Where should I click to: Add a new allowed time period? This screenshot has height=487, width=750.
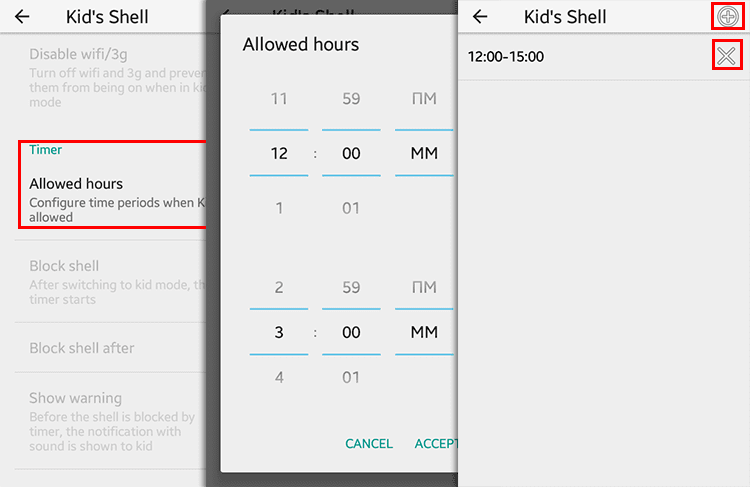point(728,17)
